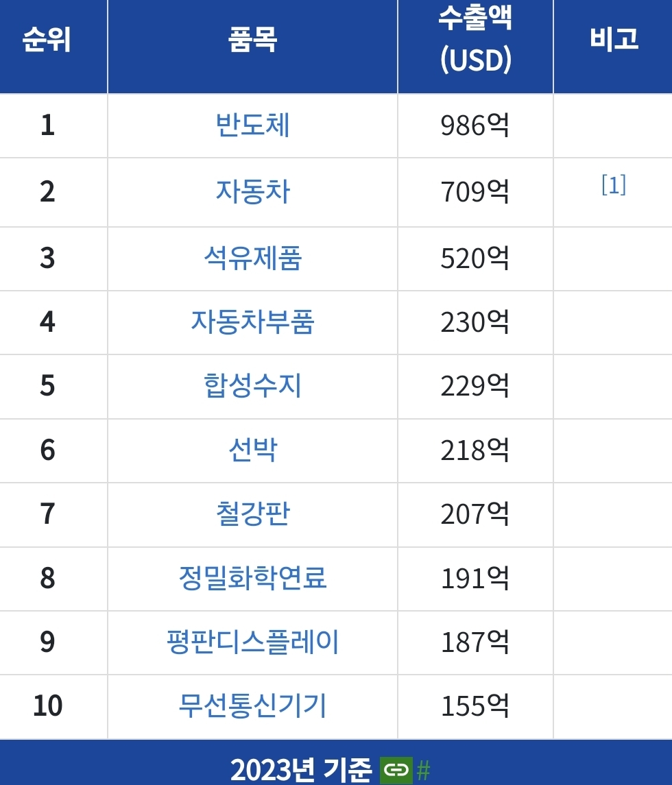The width and height of the screenshot is (672, 785).
Task: Click the 2023년 기준 footer text
Action: tap(301, 770)
